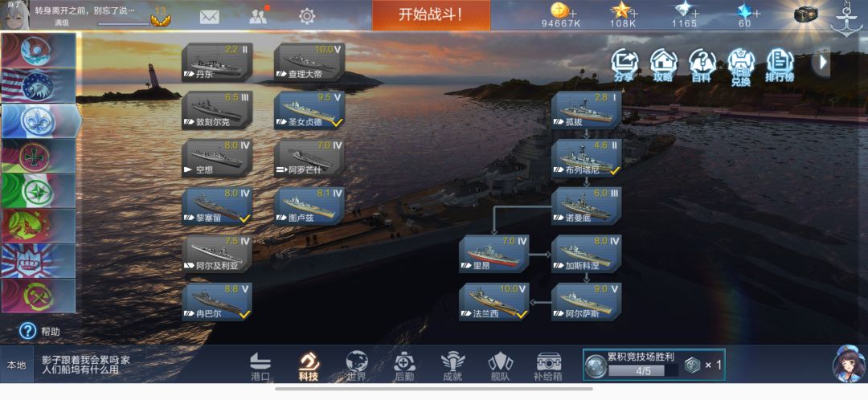
Task: Select the French fleur-de-lis nation flag
Action: coord(39,120)
